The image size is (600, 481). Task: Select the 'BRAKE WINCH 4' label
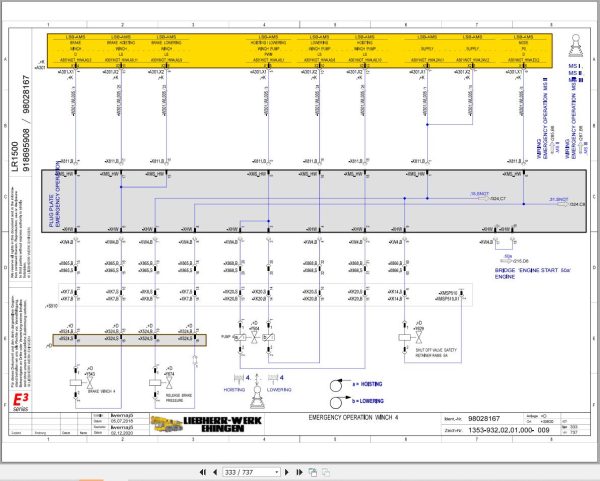tap(101, 391)
